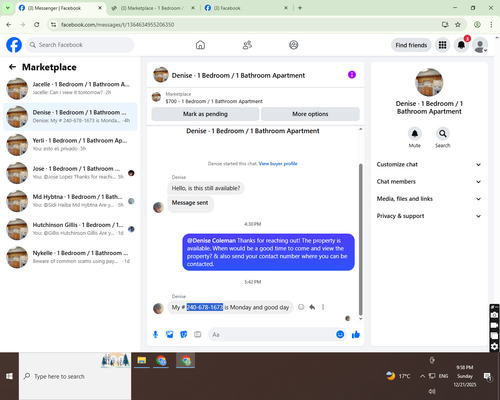Open Nykelle's conversation

[70, 257]
